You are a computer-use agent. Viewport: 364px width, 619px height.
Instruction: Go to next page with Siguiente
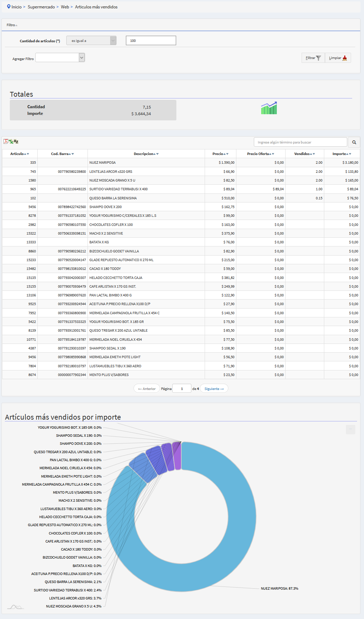pos(214,389)
